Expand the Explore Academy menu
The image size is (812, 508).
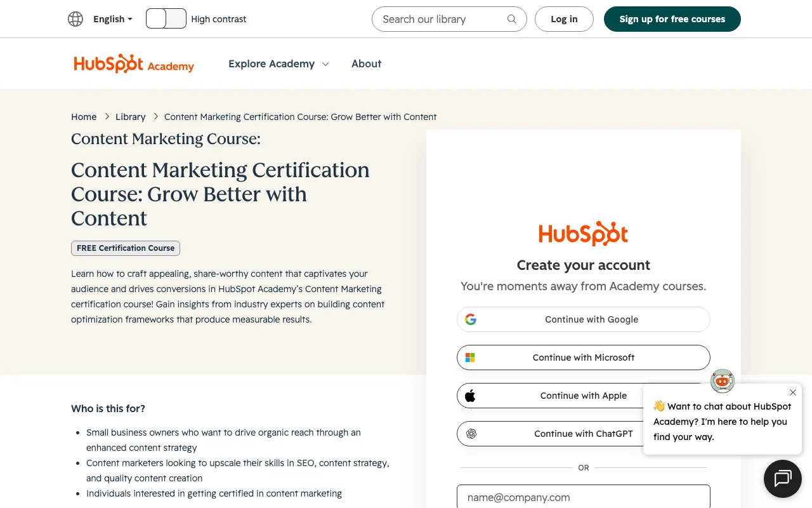[x=278, y=63]
